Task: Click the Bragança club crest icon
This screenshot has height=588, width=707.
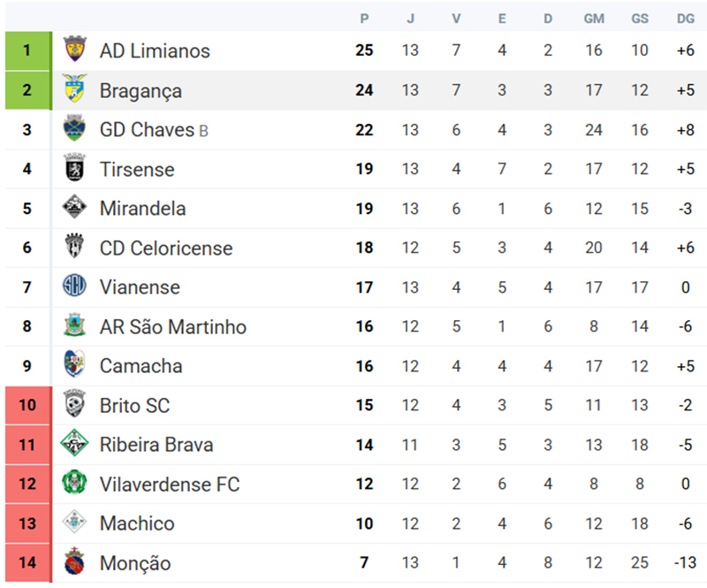Action: pyautogui.click(x=75, y=90)
